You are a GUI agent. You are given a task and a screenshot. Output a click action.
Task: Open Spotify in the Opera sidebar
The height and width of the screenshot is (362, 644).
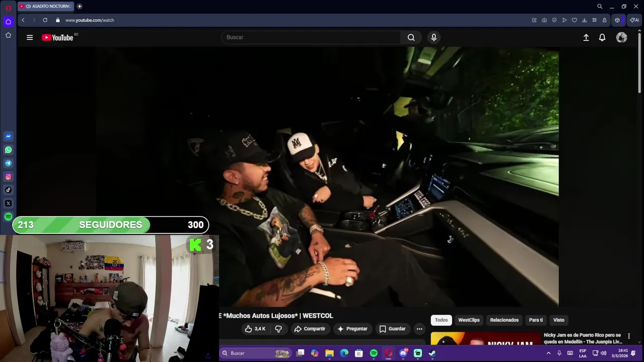(8, 217)
